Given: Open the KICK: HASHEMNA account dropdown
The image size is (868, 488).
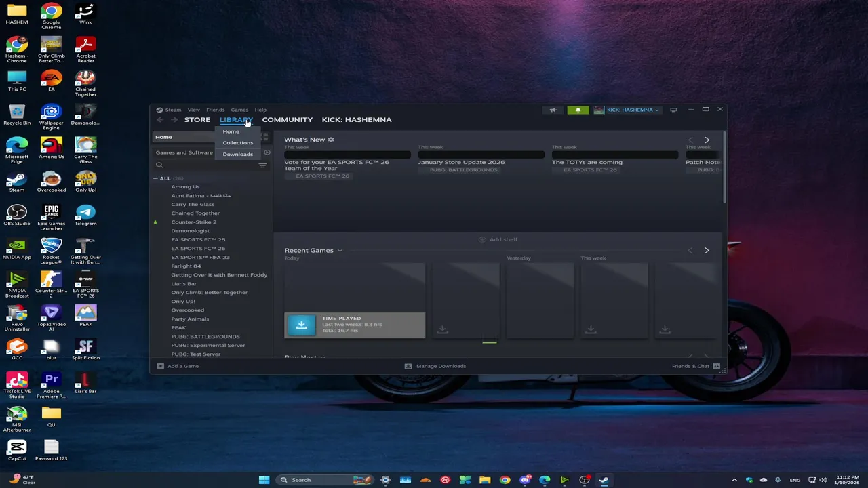Looking at the screenshot, I should [627, 110].
